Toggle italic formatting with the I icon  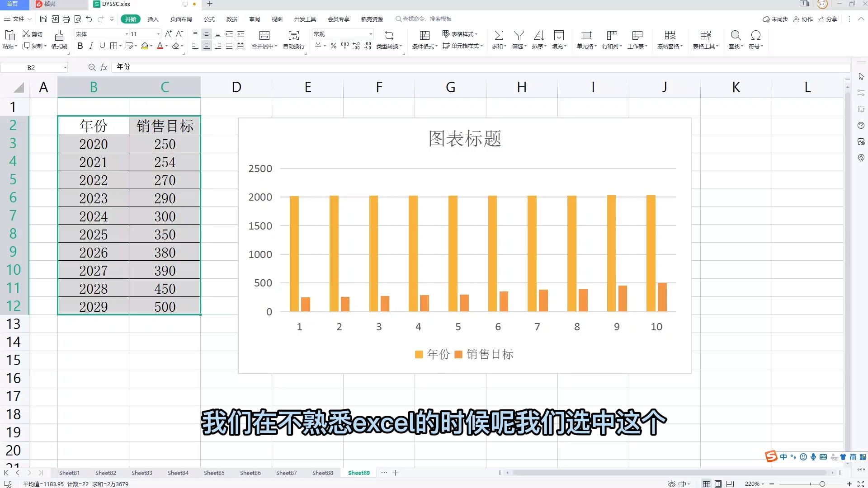point(91,46)
